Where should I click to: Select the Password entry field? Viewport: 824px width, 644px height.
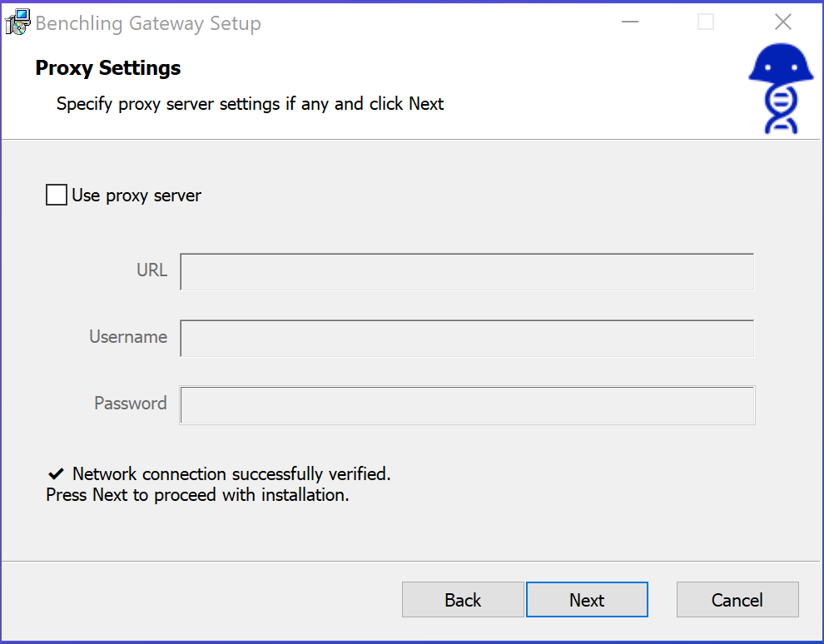(x=467, y=405)
